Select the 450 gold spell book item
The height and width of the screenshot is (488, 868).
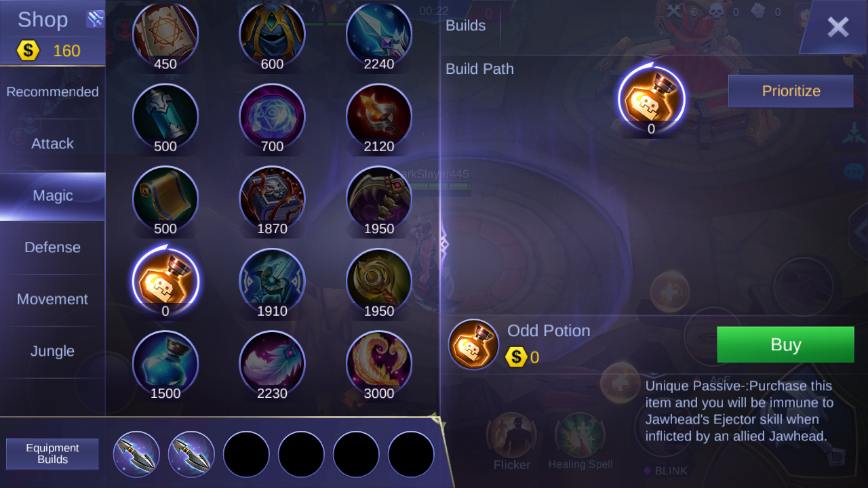click(x=165, y=34)
